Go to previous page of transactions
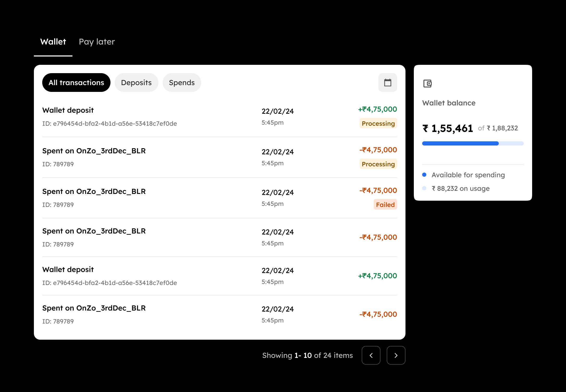Image resolution: width=566 pixels, height=392 pixels. point(371,355)
